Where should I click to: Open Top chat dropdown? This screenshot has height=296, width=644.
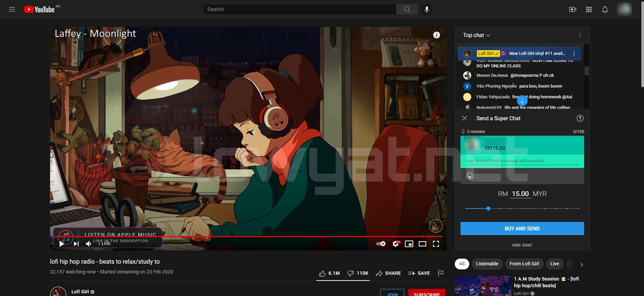(477, 35)
